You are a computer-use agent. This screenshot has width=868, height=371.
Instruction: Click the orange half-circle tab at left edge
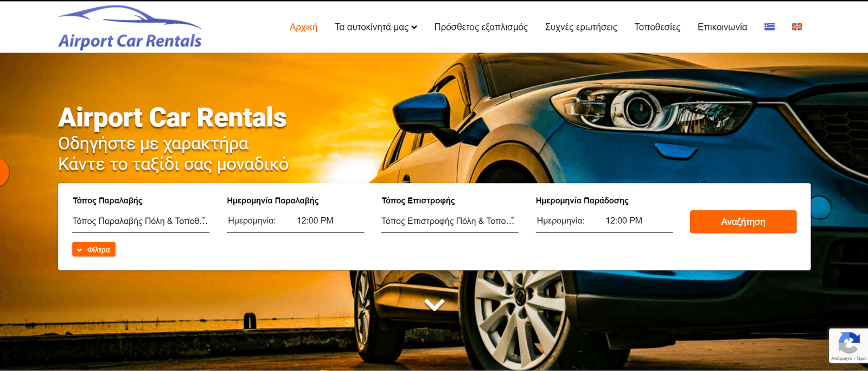pos(4,172)
